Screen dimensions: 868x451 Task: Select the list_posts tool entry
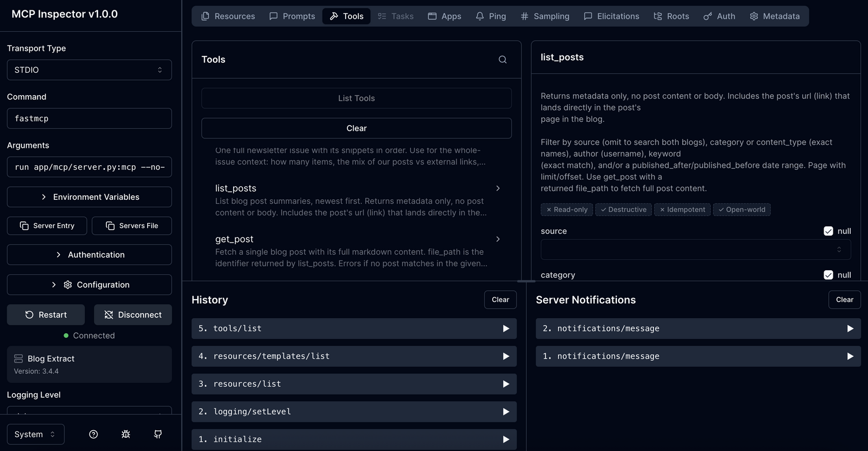[357, 200]
